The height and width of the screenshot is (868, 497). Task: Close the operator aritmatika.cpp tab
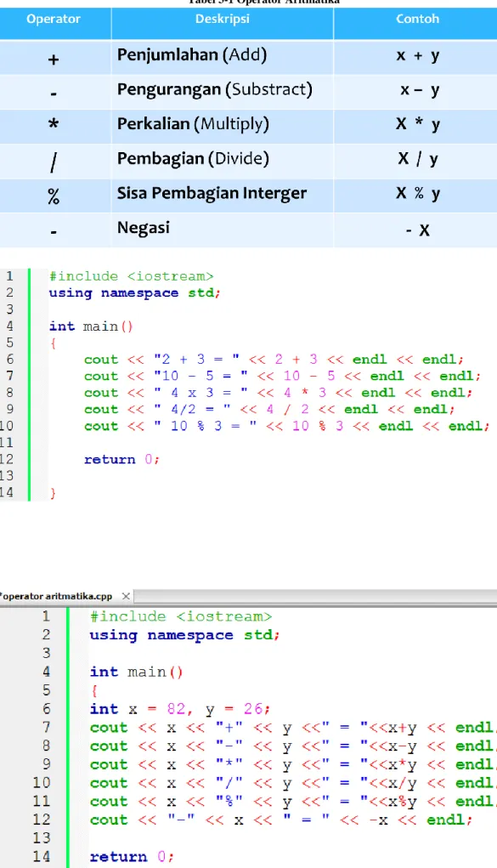click(127, 596)
